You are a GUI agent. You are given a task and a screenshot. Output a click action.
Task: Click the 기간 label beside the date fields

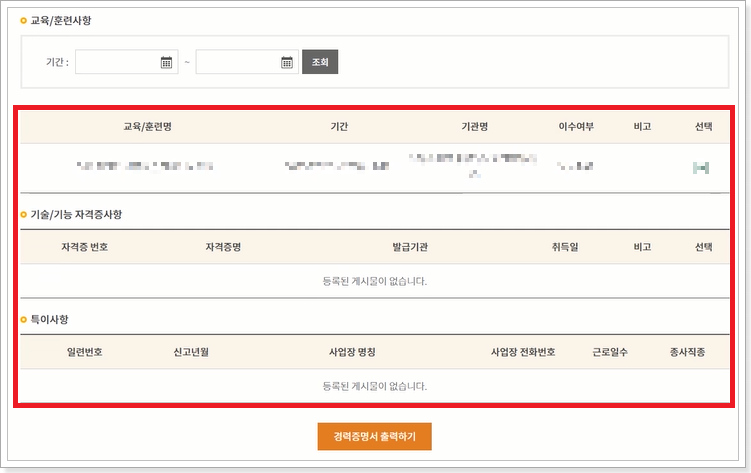coord(57,62)
